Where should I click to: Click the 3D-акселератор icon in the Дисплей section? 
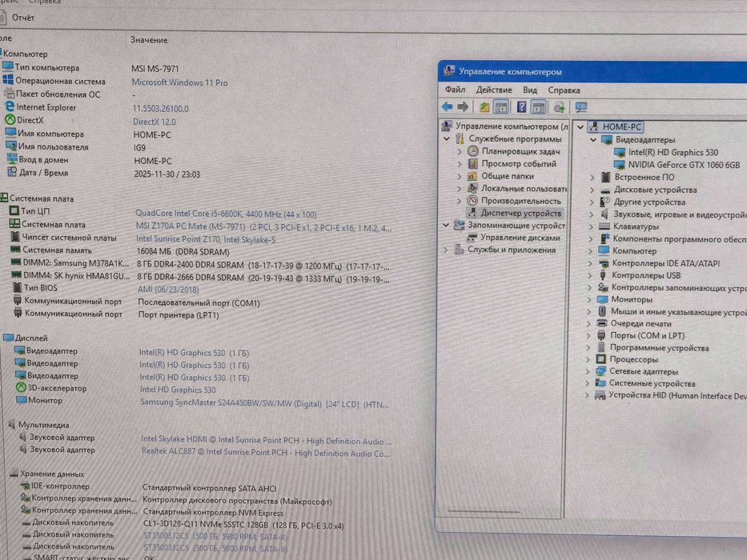[21, 387]
